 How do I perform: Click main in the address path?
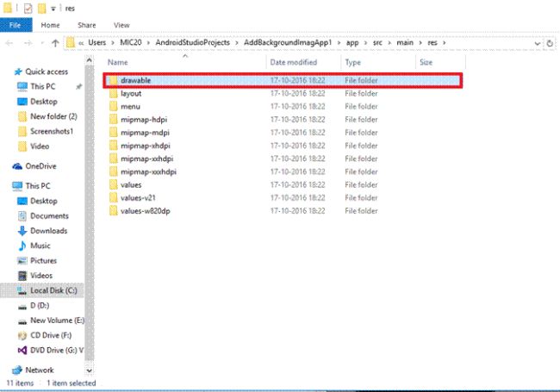(405, 42)
